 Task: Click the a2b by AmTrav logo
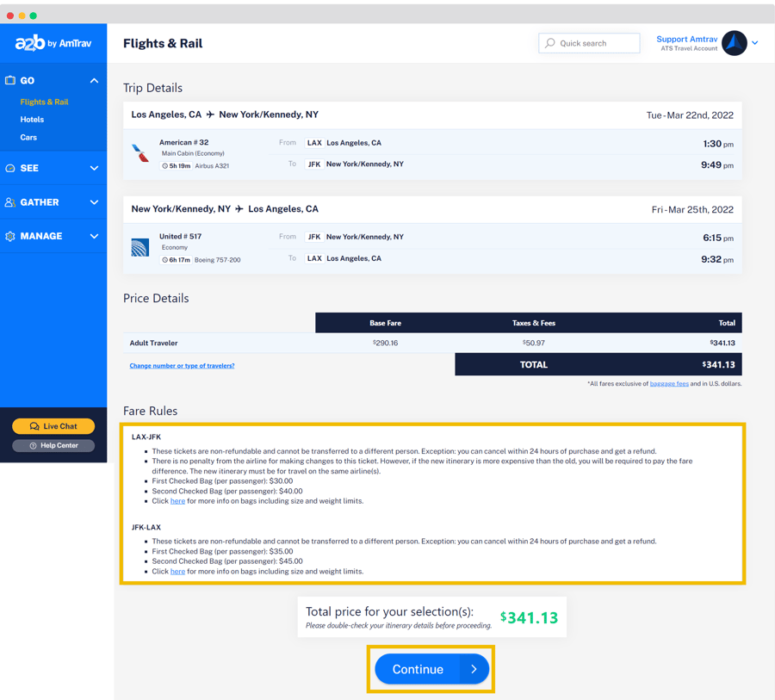[53, 43]
